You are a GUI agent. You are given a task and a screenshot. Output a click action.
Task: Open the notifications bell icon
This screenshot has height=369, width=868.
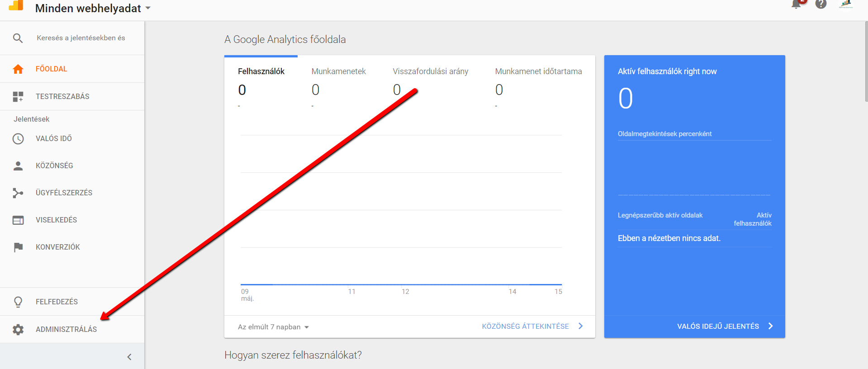(x=797, y=4)
